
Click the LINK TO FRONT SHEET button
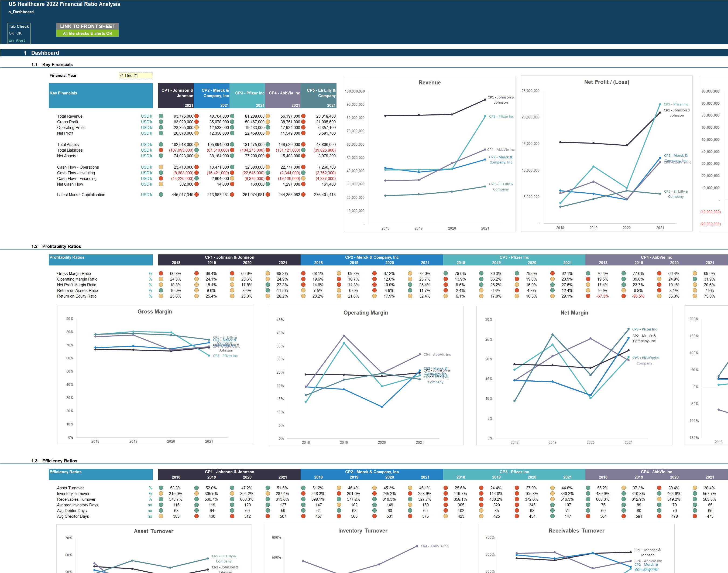pos(88,26)
